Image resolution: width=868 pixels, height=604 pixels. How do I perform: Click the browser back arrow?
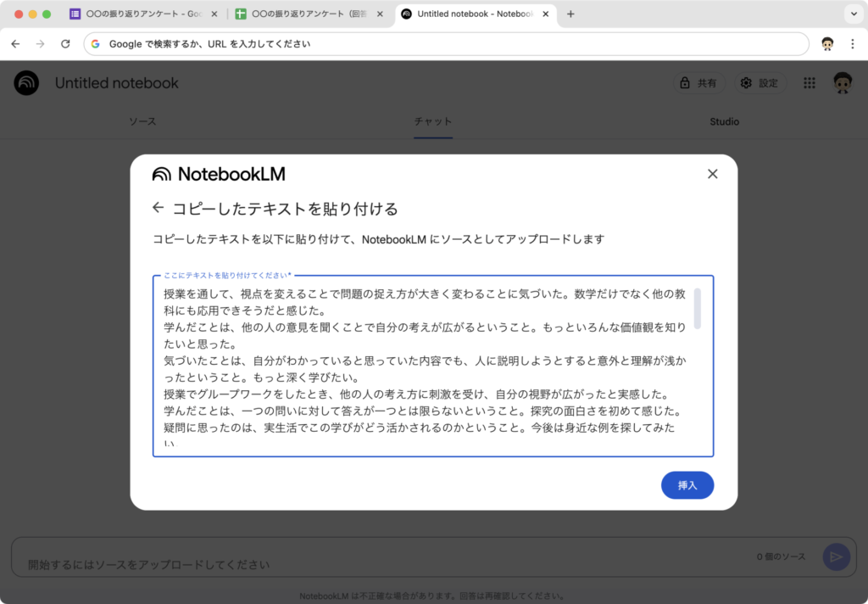(x=15, y=44)
